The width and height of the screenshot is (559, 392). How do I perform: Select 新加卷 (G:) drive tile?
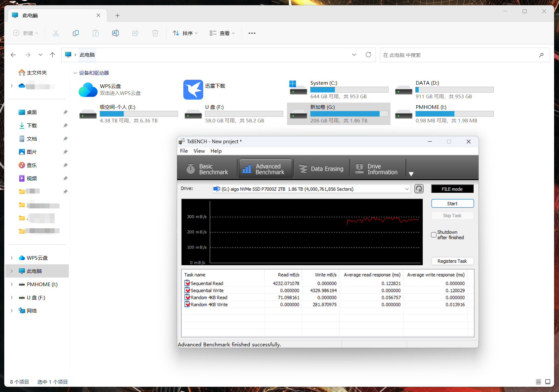click(x=339, y=114)
